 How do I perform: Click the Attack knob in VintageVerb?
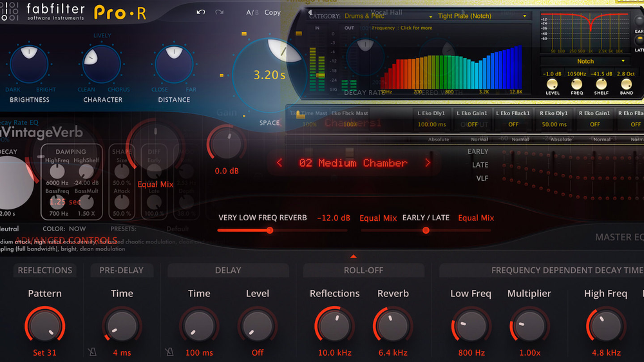click(122, 202)
